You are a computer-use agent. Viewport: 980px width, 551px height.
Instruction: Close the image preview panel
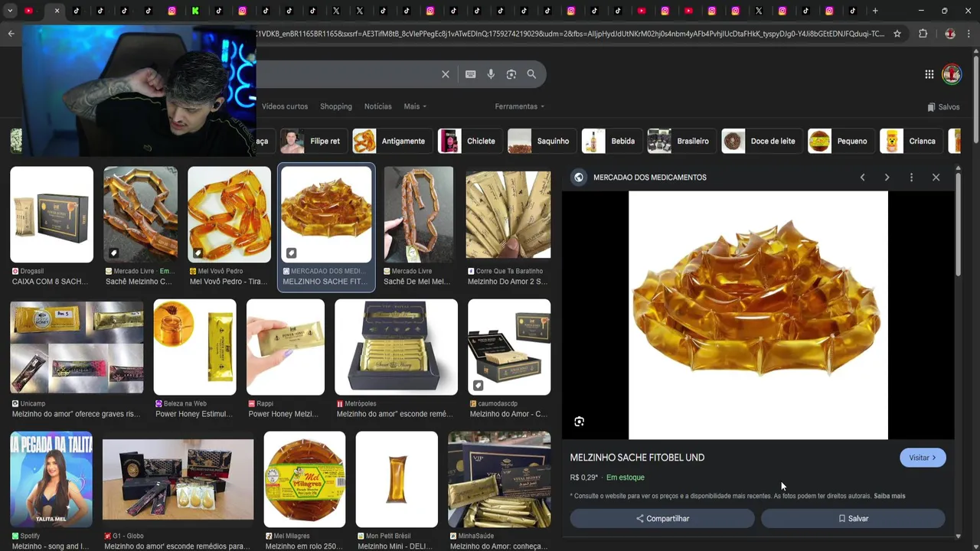[x=936, y=178]
